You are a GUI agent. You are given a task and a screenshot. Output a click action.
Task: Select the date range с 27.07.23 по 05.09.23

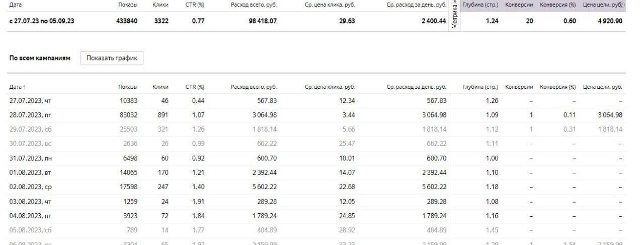pos(38,21)
